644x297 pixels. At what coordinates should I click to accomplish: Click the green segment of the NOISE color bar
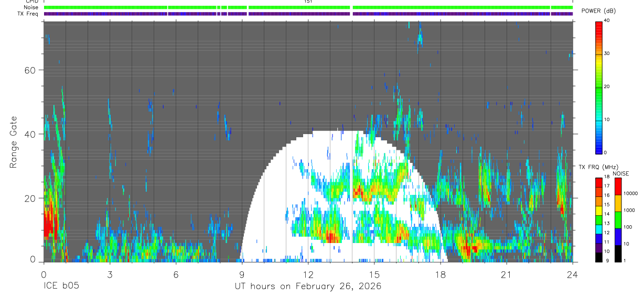618,220
